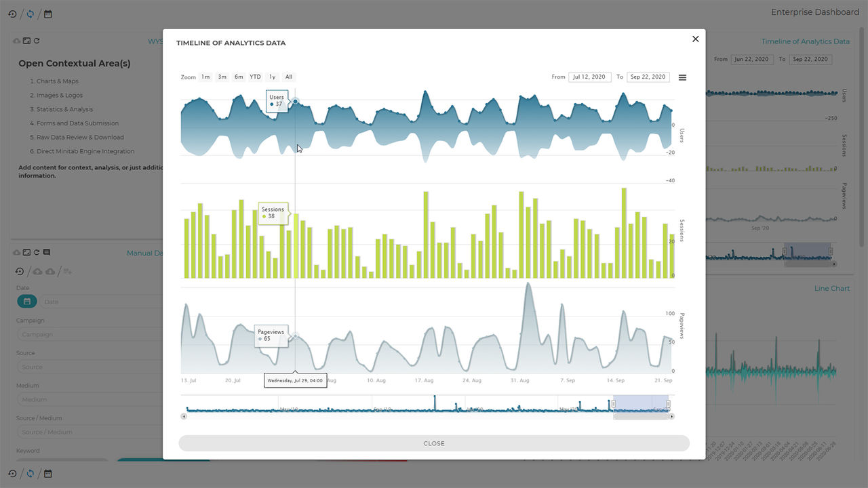Toggle the YTD zoom preset
Image resolution: width=868 pixels, height=488 pixels.
[255, 77]
